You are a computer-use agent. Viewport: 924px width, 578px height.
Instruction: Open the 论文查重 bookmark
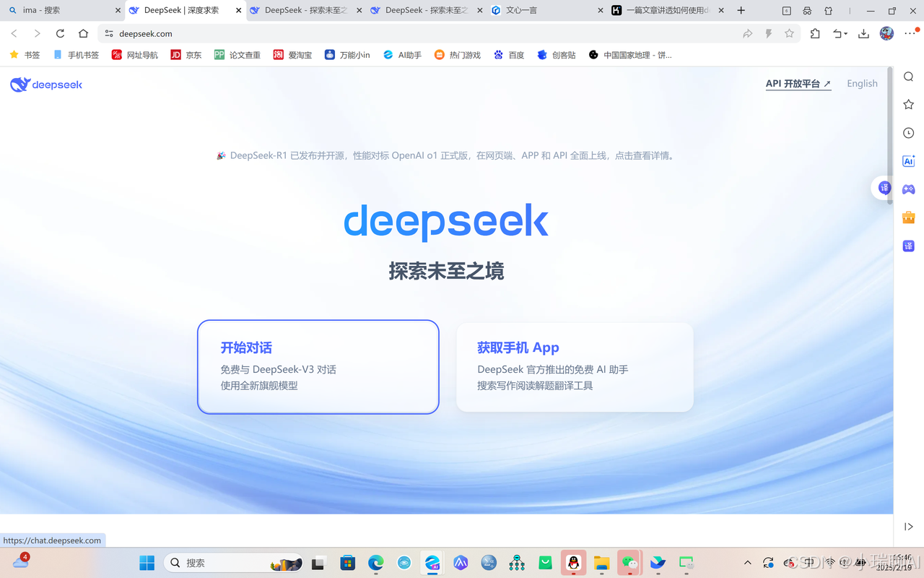pos(237,55)
